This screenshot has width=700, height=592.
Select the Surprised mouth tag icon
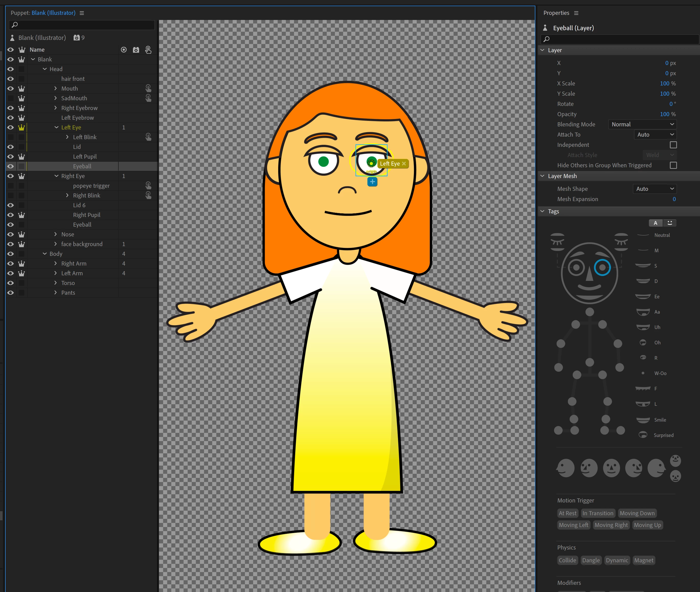click(643, 435)
